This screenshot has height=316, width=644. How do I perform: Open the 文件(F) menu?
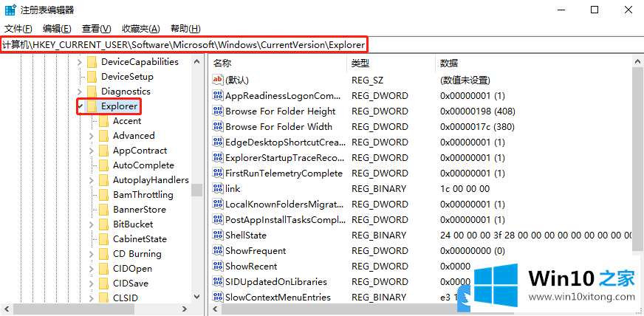tap(18, 29)
